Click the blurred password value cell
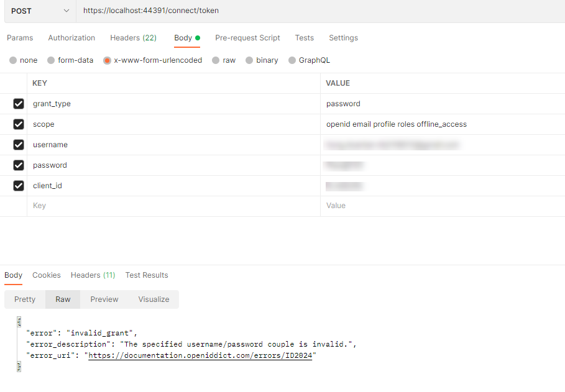Viewport: 565px width, 392px height. (x=443, y=165)
